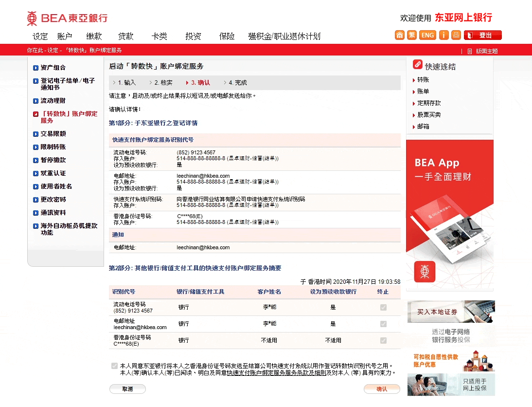This screenshot has width=532, height=407.
Task: Click the 确认 button
Action: [382, 389]
